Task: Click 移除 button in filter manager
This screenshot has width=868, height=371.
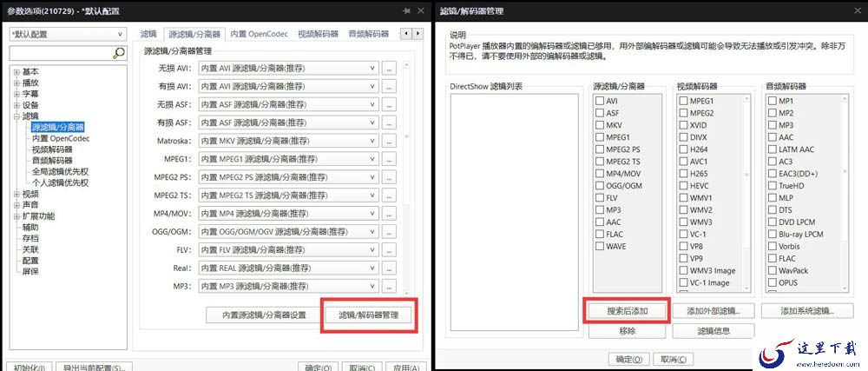Action: point(628,331)
